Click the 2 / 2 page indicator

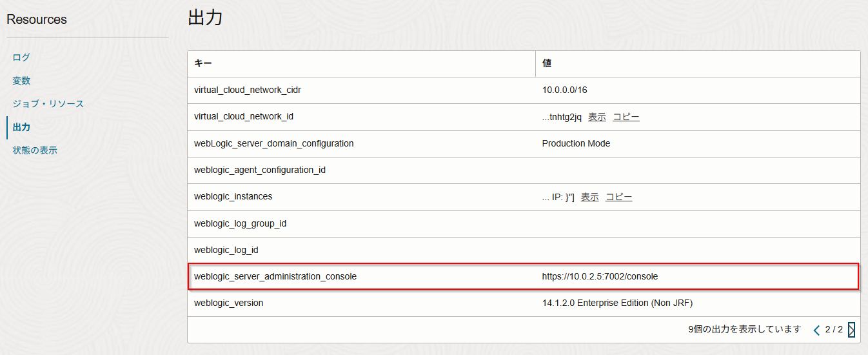pyautogui.click(x=834, y=330)
